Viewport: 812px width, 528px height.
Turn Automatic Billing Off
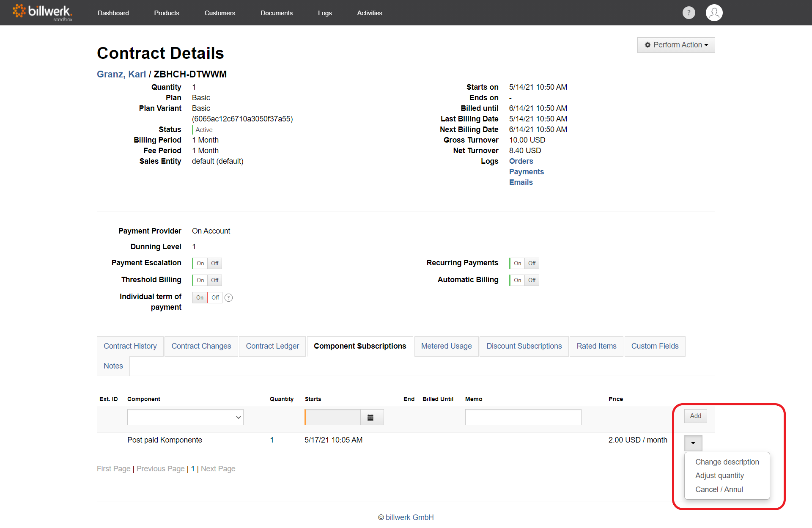[x=532, y=280]
